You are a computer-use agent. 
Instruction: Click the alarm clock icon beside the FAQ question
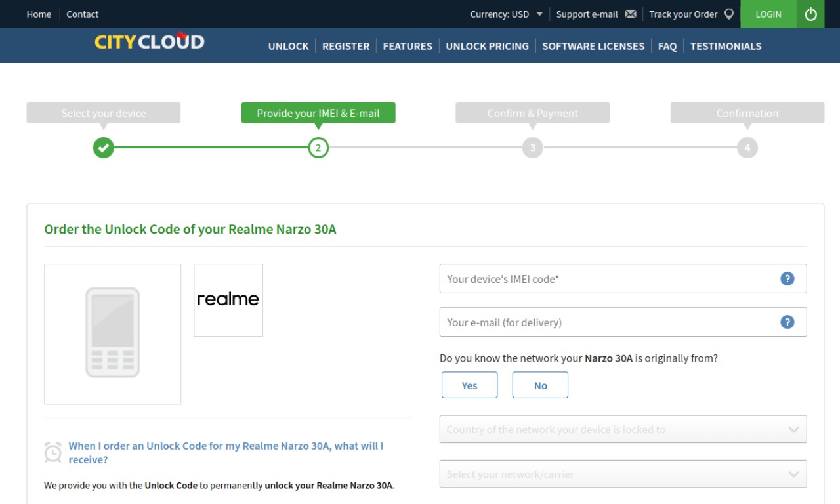pyautogui.click(x=53, y=452)
